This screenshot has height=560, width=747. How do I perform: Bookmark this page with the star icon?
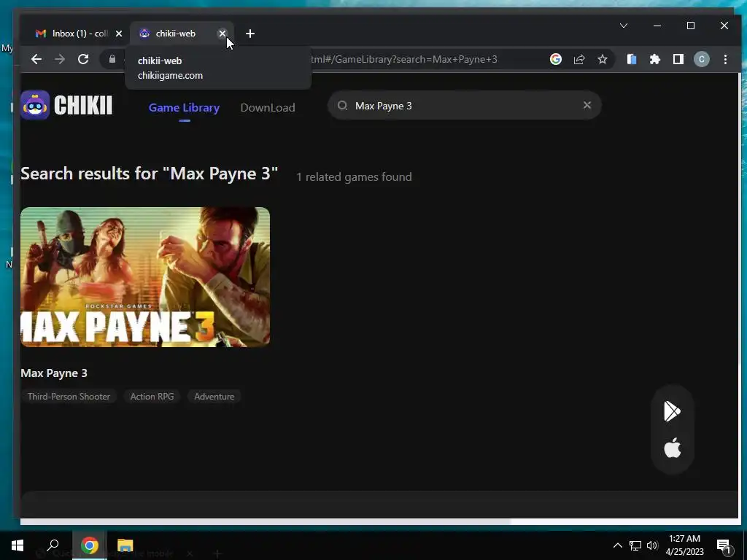602,59
